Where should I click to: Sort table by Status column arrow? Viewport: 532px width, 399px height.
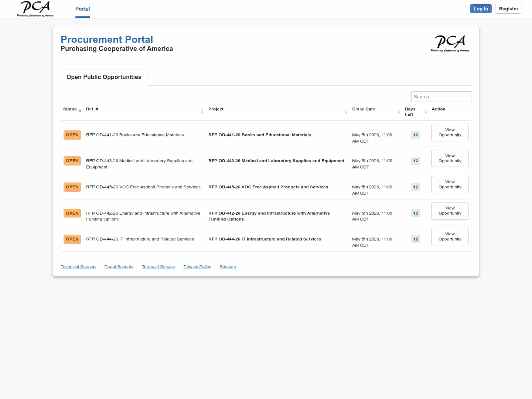click(80, 110)
